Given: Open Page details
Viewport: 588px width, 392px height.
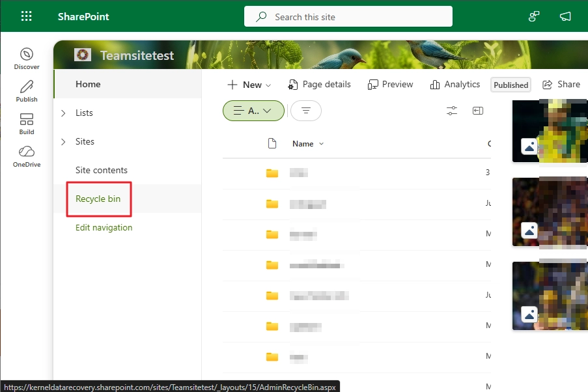Looking at the screenshot, I should 319,85.
